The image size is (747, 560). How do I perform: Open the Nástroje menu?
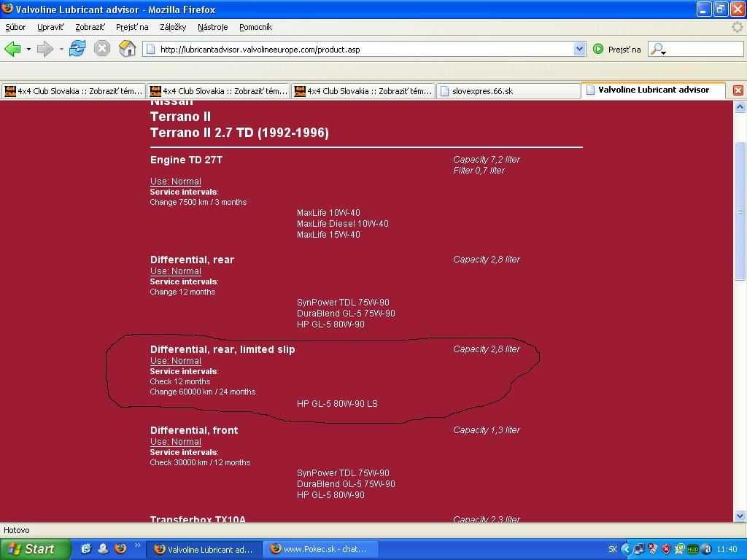click(212, 27)
